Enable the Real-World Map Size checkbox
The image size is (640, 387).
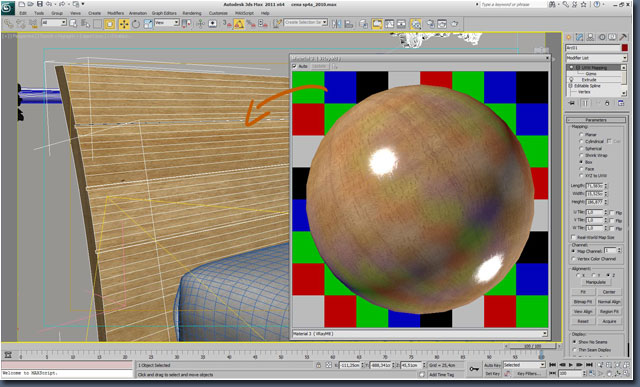point(573,237)
